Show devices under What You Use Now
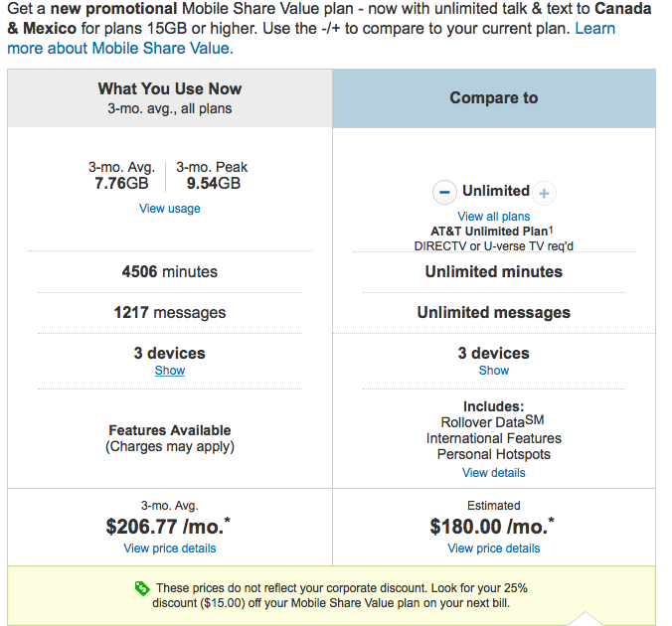The height and width of the screenshot is (626, 672). coord(170,371)
